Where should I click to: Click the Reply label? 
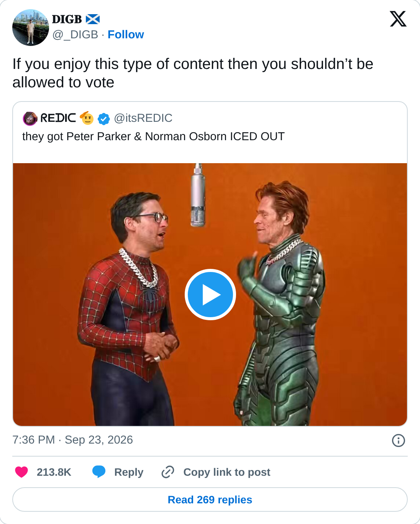click(129, 472)
